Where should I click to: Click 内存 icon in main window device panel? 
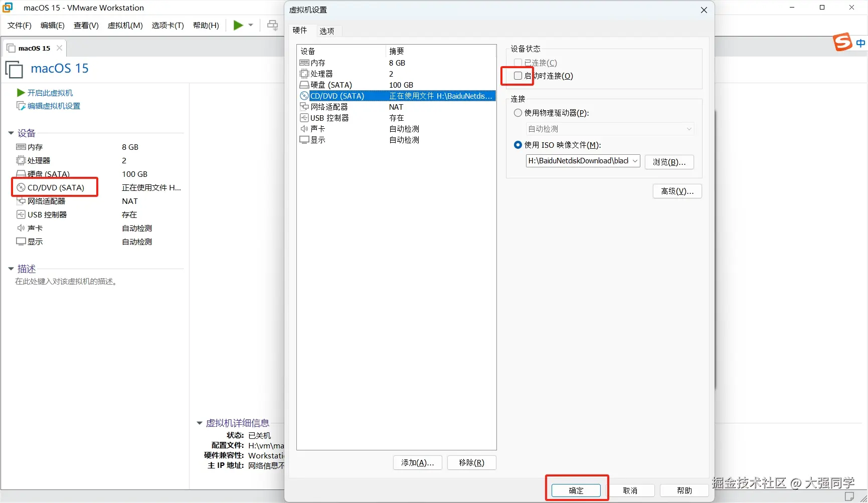coord(21,147)
